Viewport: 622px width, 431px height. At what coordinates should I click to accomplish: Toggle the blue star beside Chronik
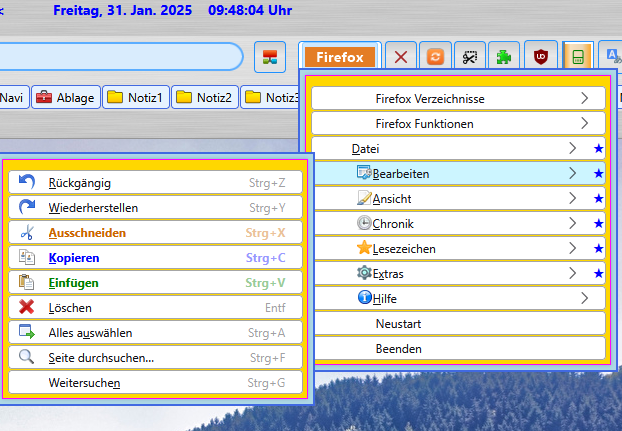599,224
